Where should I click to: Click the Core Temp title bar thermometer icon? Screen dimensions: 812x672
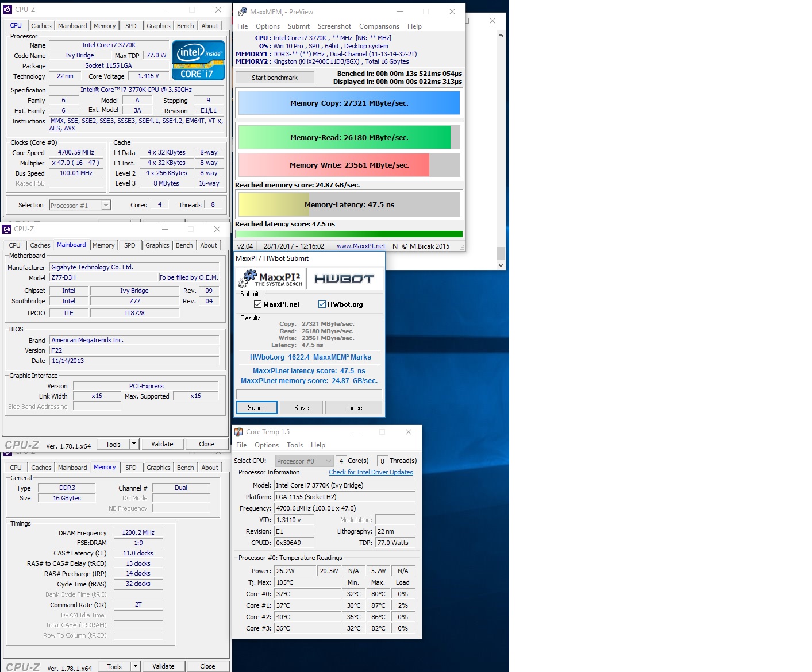(x=238, y=432)
